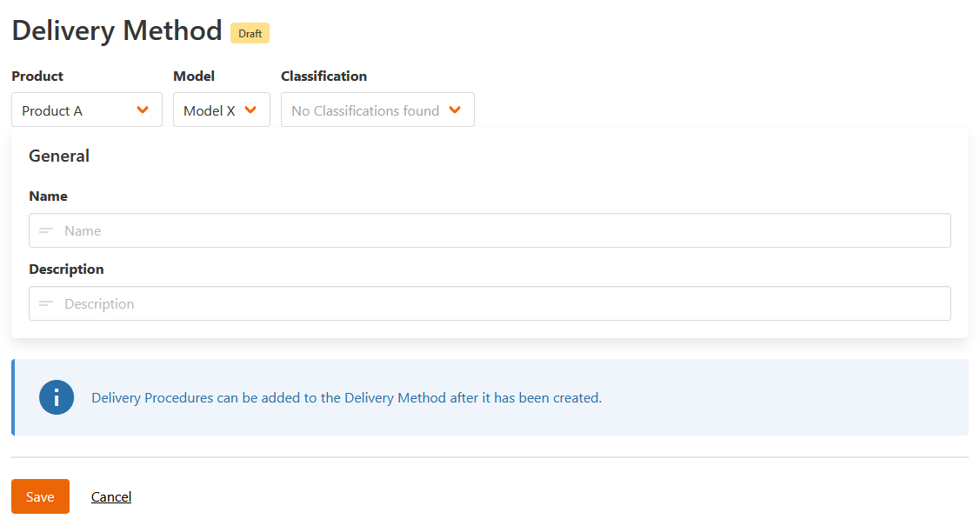Screen dimensions: 980x519
Task: Click the Delivery Method page heading
Action: click(117, 30)
